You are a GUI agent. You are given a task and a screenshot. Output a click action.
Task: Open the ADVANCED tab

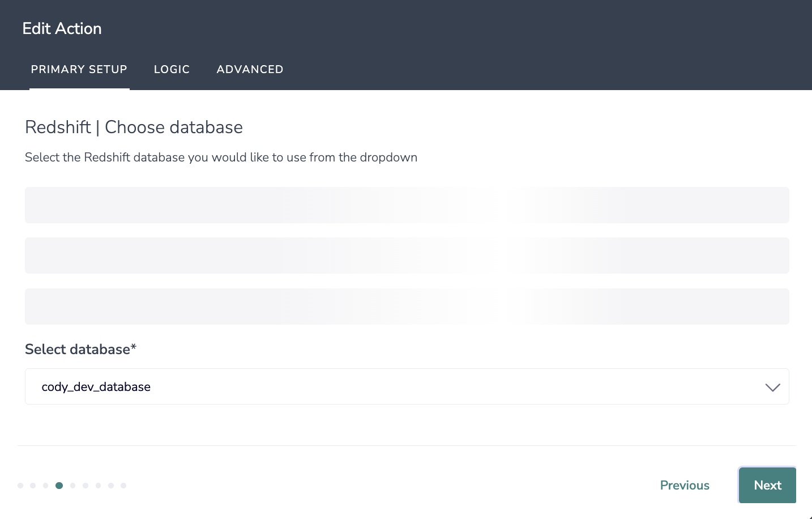[250, 69]
